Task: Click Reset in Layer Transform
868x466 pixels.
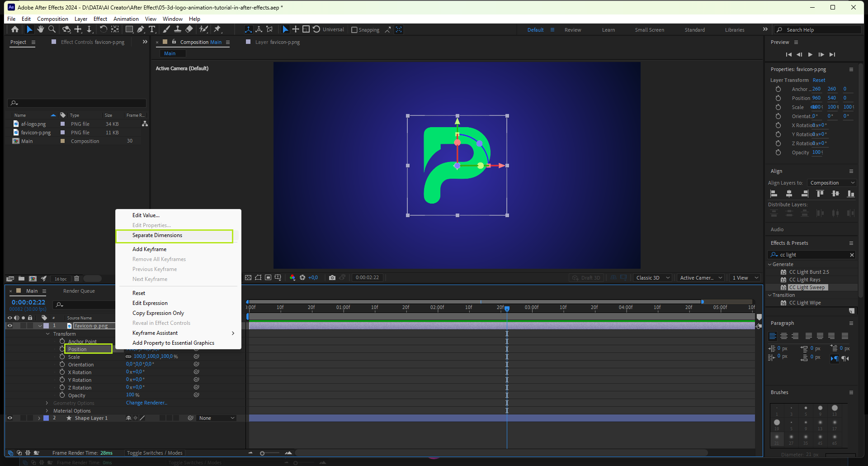Action: pos(819,80)
